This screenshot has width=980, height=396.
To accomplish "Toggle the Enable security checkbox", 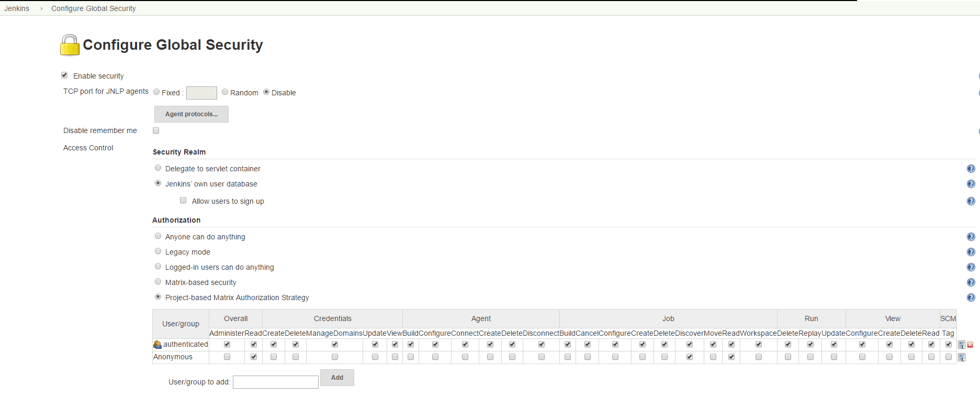I will click(64, 75).
